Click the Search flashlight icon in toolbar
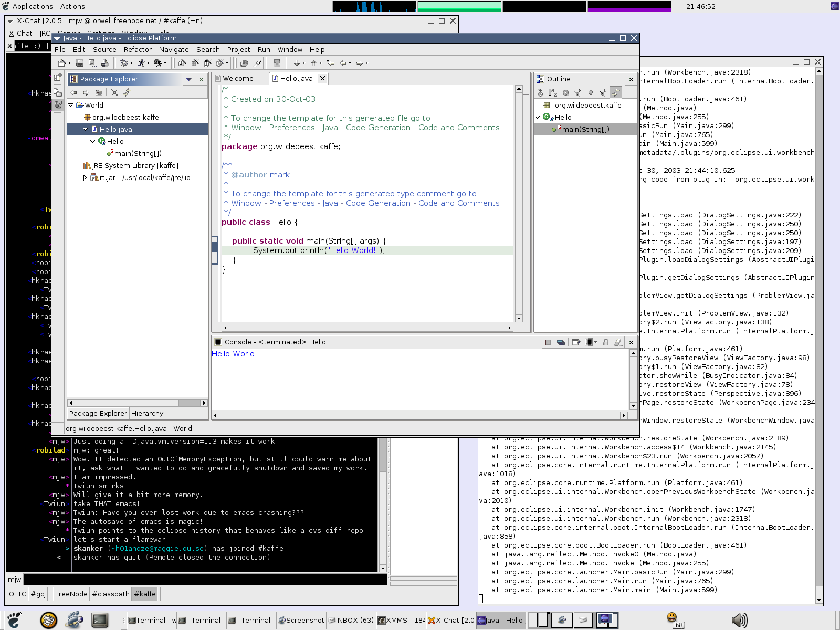 point(258,63)
